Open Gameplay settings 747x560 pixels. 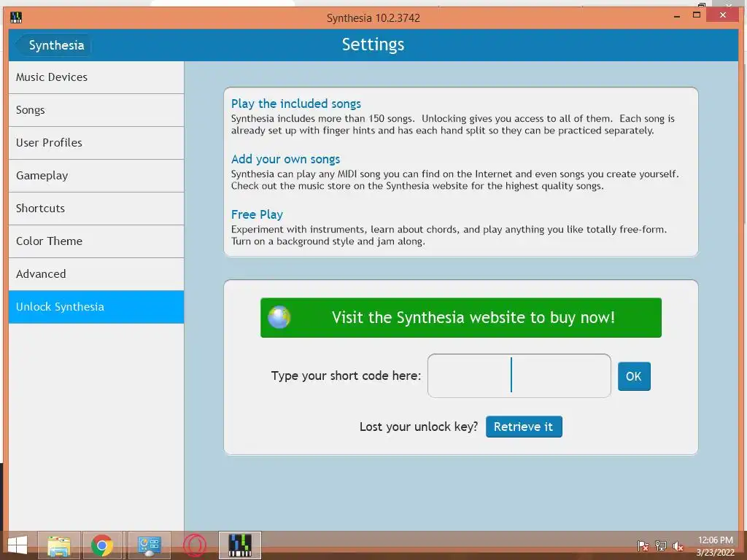click(x=96, y=176)
